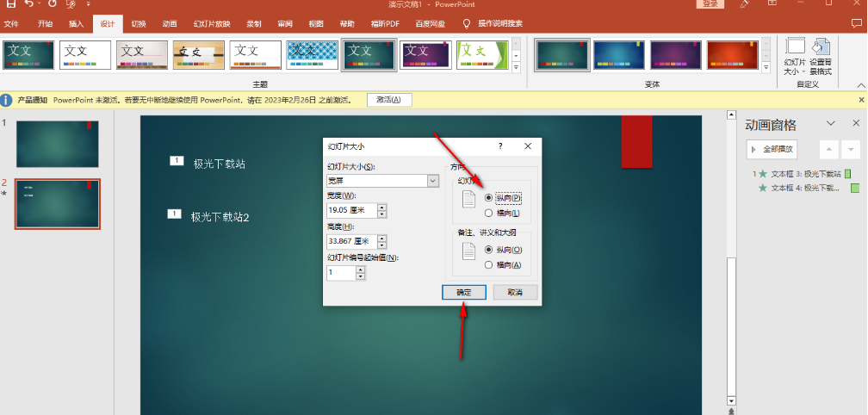Collapse the ribbon with the chevron
The height and width of the screenshot is (415, 868).
pyautogui.click(x=861, y=84)
